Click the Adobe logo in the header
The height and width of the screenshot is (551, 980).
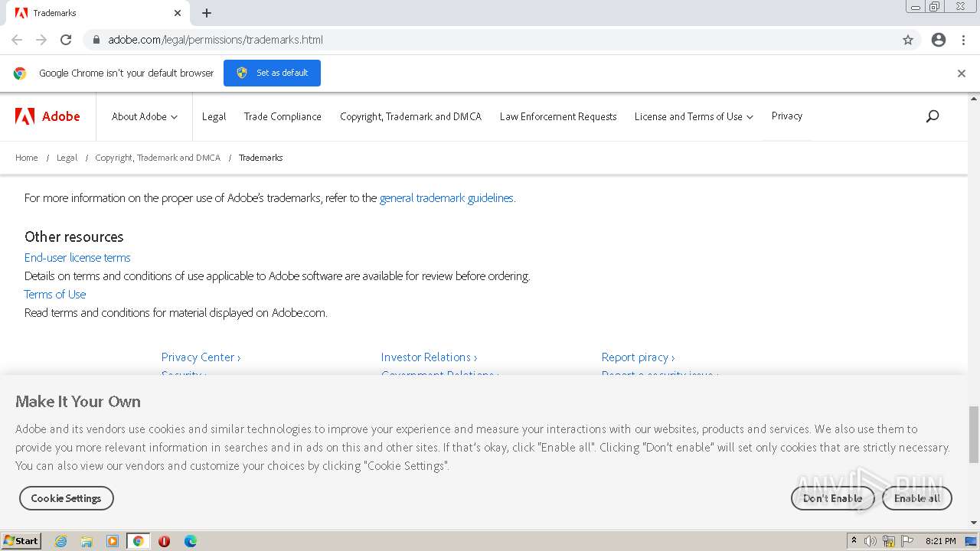pos(47,116)
